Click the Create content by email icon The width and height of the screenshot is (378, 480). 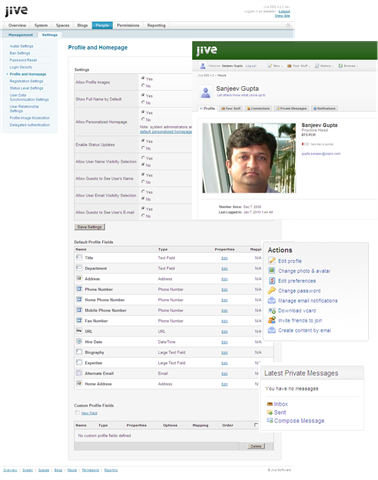[x=272, y=330]
